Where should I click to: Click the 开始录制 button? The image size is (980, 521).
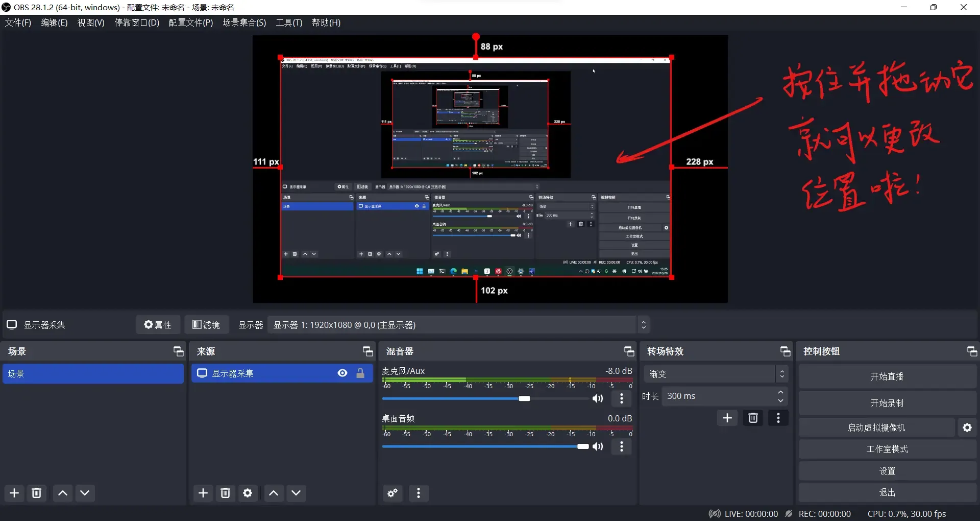click(887, 403)
